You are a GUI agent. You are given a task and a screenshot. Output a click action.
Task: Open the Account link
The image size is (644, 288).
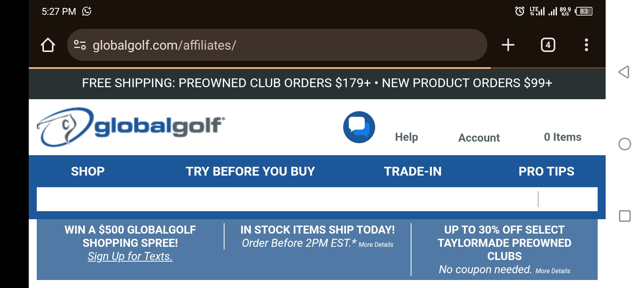pos(479,138)
